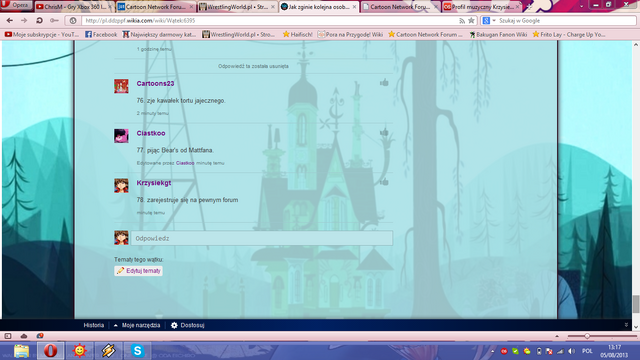This screenshot has height=360, width=640.
Task: Toggle the Opera Link cloud icon
Action: point(24,336)
